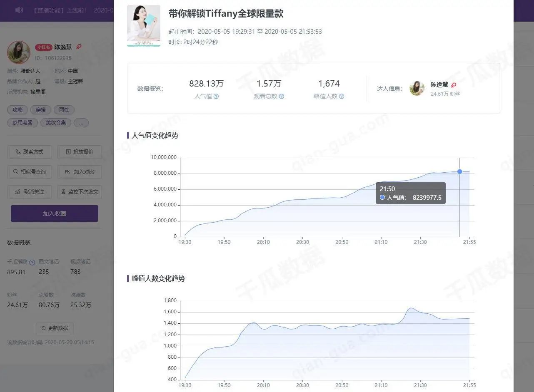Enable 监控下次发文 monitoring
The image size is (534, 392).
click(x=80, y=192)
